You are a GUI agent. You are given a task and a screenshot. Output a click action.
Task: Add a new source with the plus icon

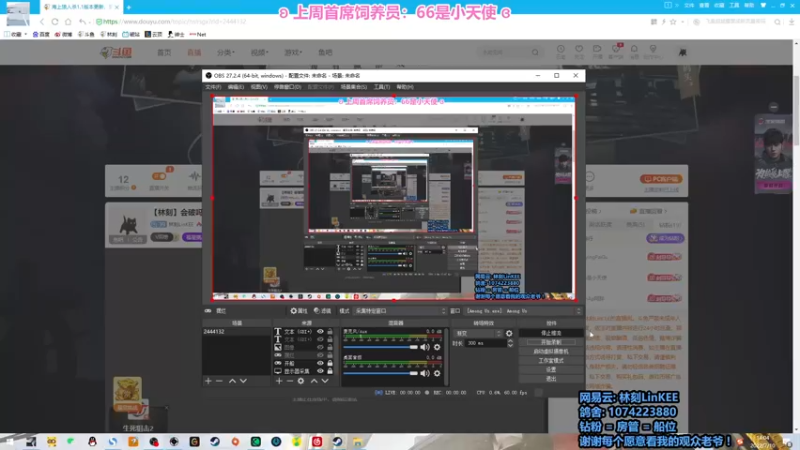tap(279, 381)
